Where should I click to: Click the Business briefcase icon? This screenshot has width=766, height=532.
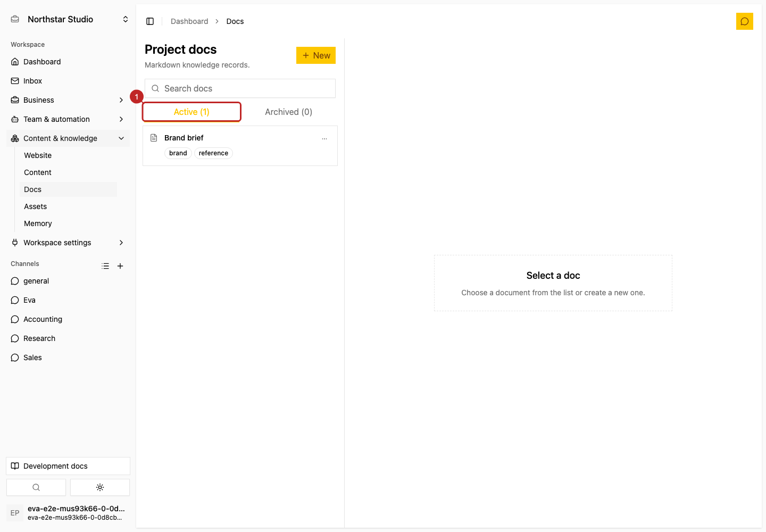tap(15, 100)
